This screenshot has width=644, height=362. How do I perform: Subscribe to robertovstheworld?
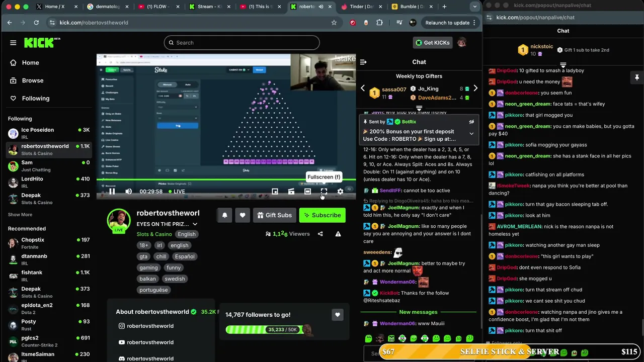point(322,215)
